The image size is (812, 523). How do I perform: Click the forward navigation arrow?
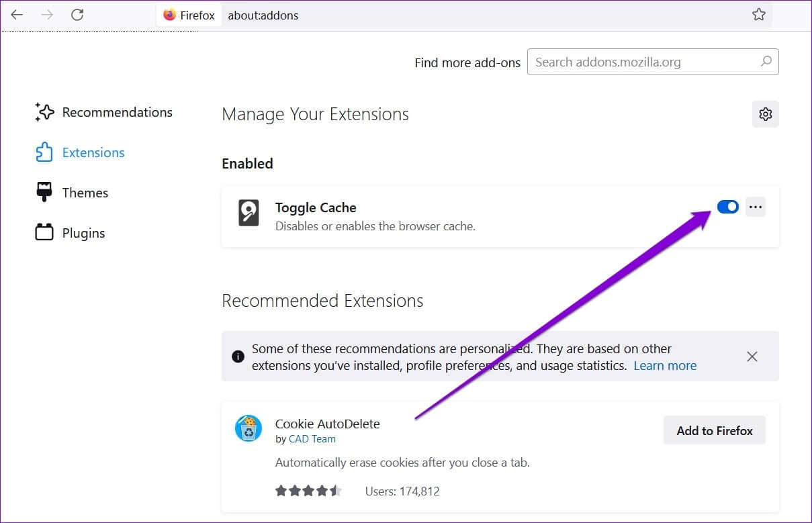click(x=47, y=15)
